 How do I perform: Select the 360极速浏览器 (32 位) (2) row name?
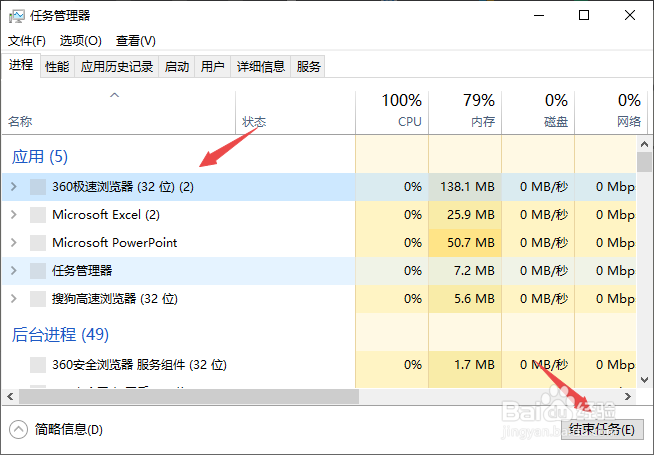click(x=123, y=187)
